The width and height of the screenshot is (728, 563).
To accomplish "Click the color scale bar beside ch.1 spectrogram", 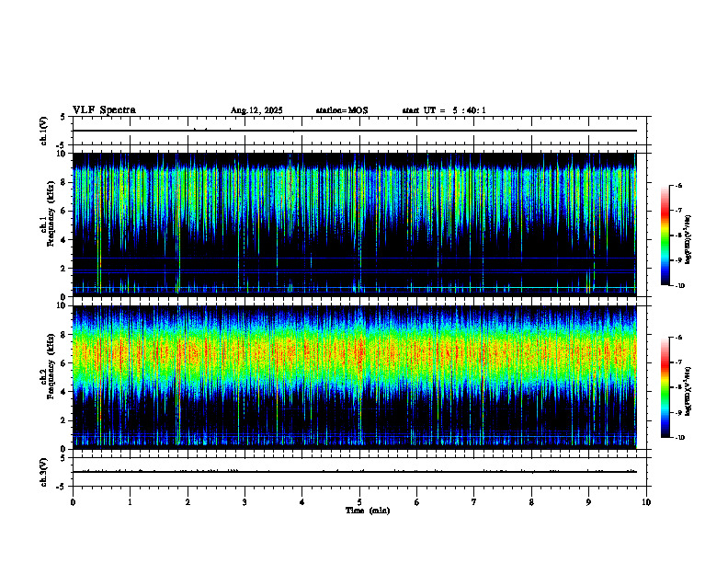I will 665,236.
